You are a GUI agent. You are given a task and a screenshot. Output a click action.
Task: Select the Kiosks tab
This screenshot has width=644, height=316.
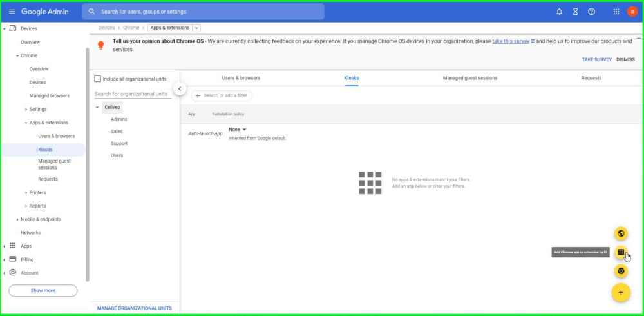[352, 78]
